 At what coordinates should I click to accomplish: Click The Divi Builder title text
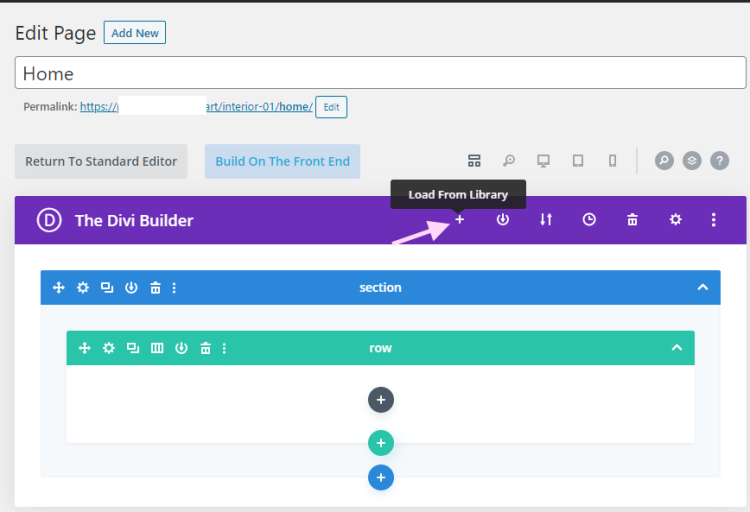coord(134,220)
